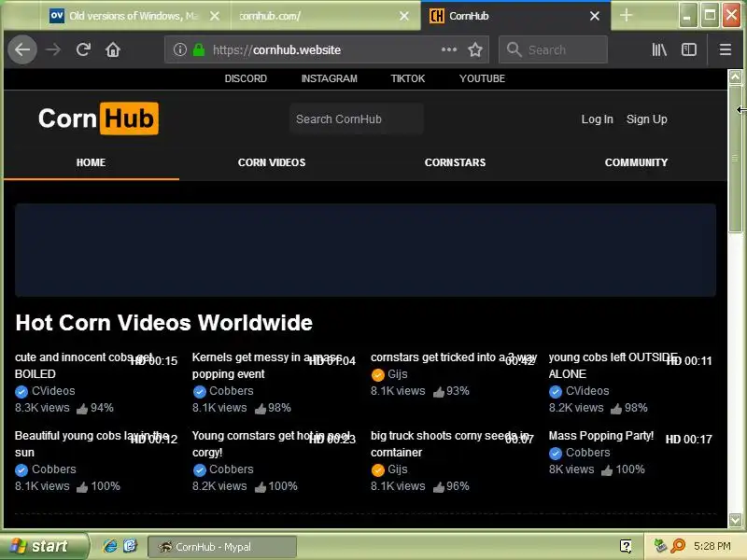Click the green padlock security icon
The image size is (747, 560).
click(199, 49)
